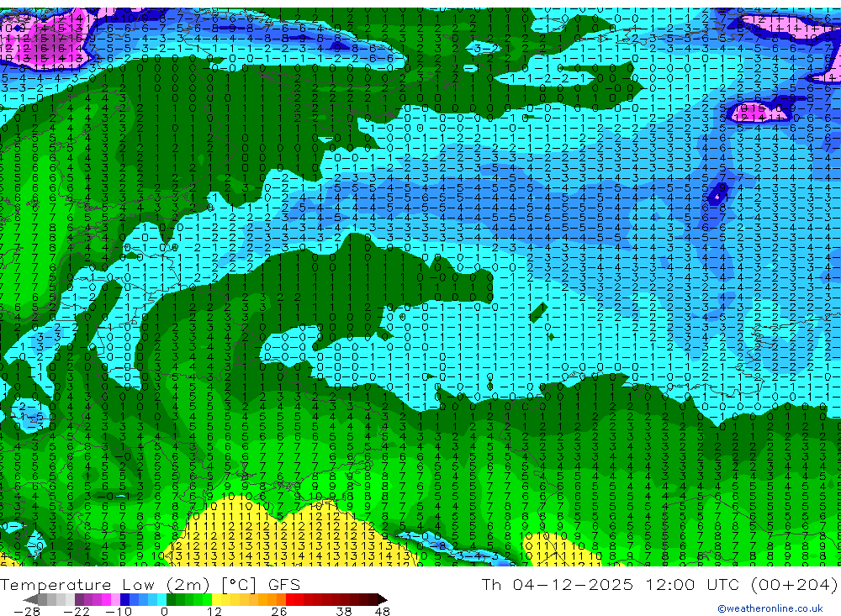Viewport: 841px width, 616px height.
Task: Click the -28 label on the legend
Action: [27, 611]
